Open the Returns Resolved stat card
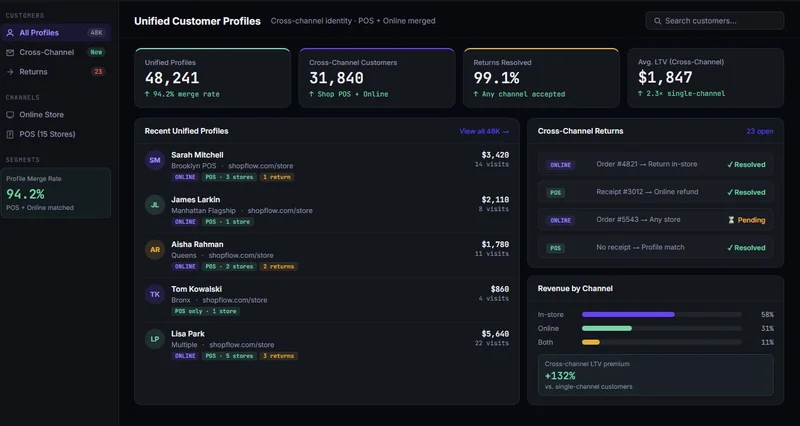This screenshot has width=800, height=426. coord(541,78)
